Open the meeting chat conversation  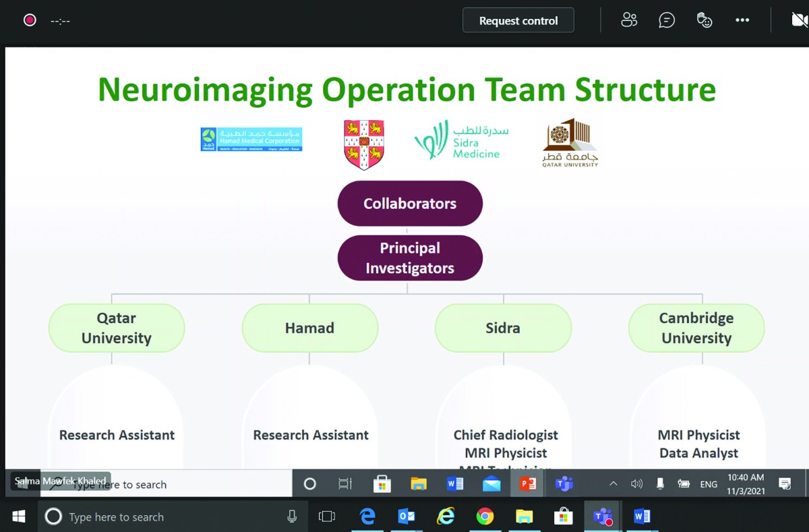tap(666, 20)
